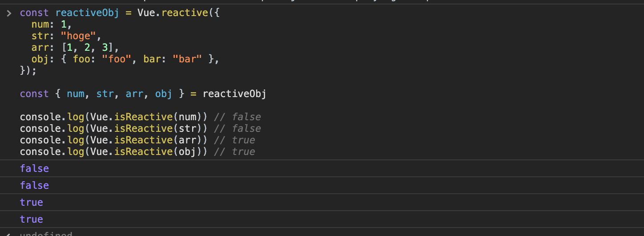Click the second false output row
644x236 pixels.
coord(34,185)
